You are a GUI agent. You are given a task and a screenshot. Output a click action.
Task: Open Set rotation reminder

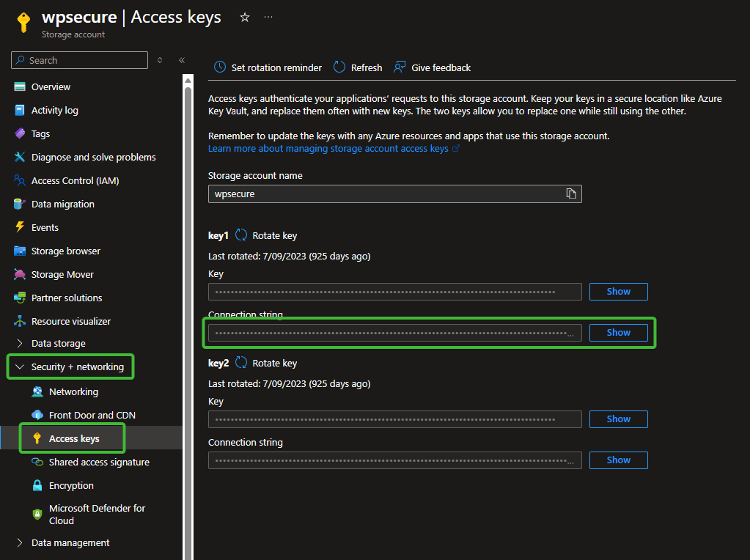pos(268,67)
